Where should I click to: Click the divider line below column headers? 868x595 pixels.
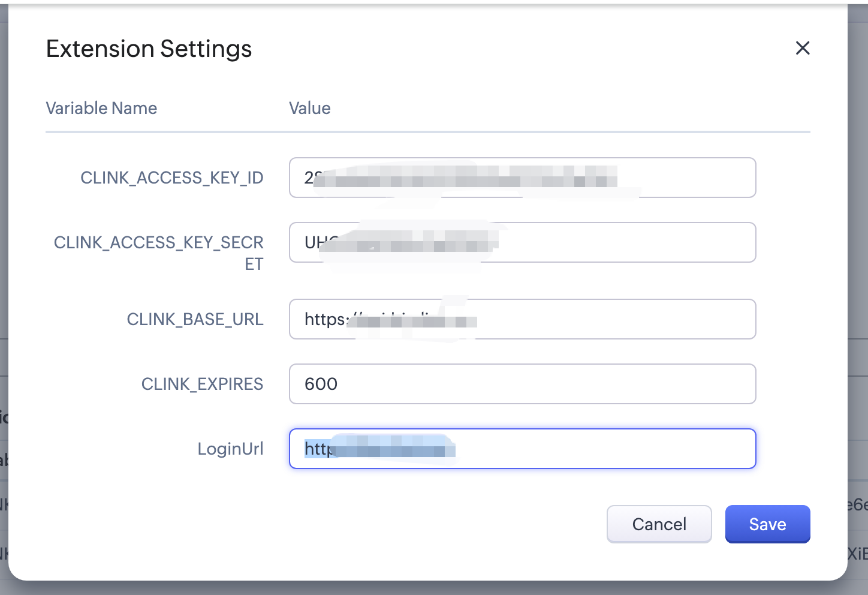[x=428, y=132]
